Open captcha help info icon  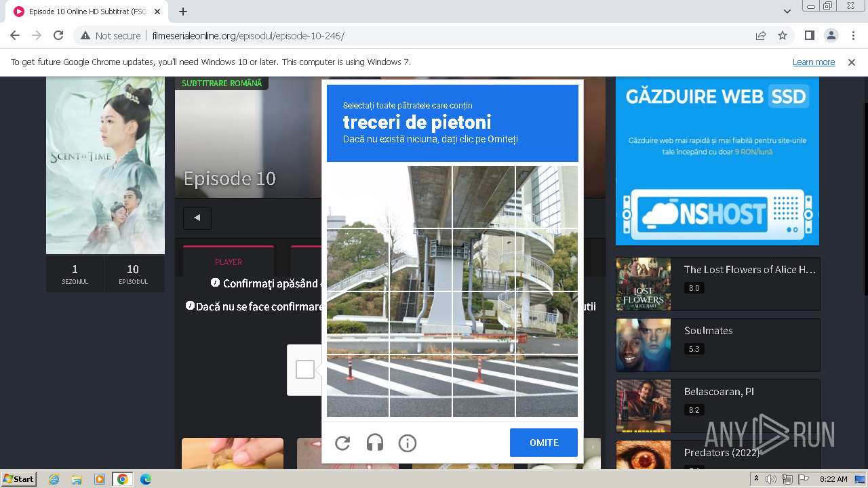tap(408, 443)
